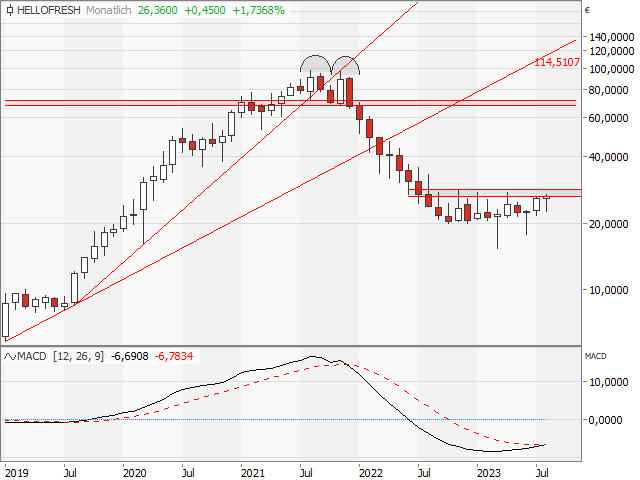Click the 2021 label on time axis
The width and height of the screenshot is (640, 480).
(x=253, y=473)
